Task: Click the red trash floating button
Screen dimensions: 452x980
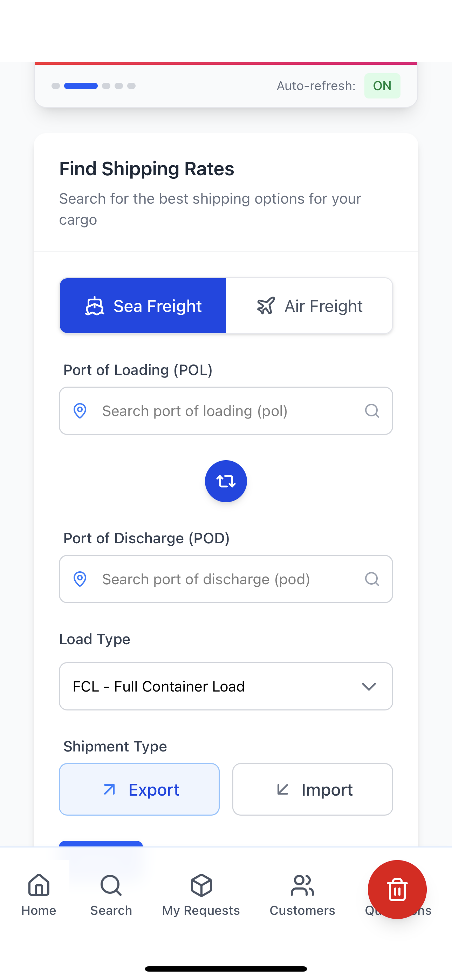Action: coord(397,890)
